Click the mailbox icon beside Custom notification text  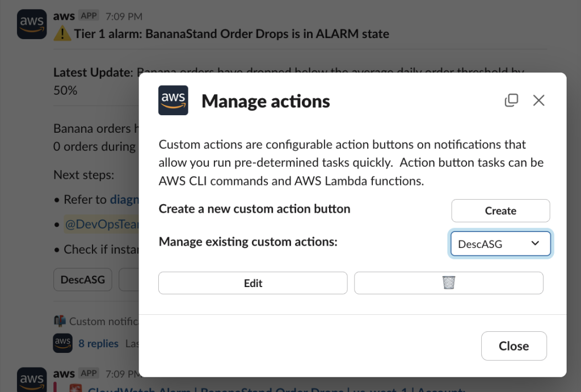(60, 321)
